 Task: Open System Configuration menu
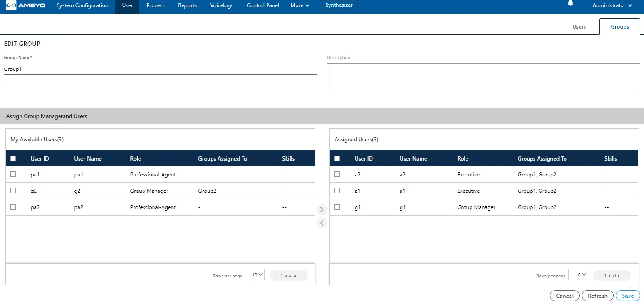(83, 5)
